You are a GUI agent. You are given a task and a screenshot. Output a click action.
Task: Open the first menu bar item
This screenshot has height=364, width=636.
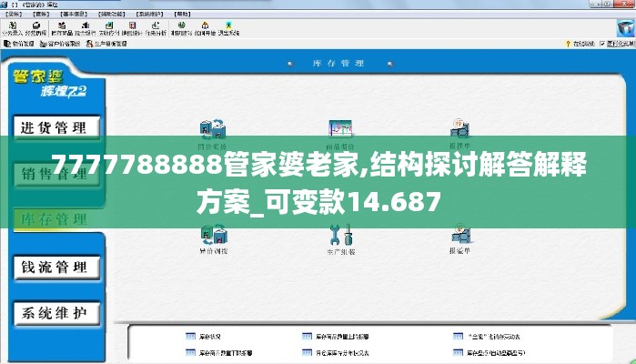14,14
